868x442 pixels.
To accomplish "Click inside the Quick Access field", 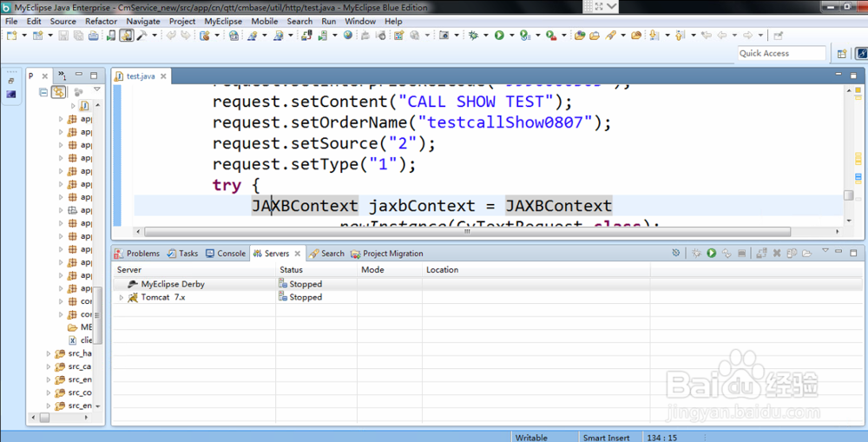I will pos(782,53).
